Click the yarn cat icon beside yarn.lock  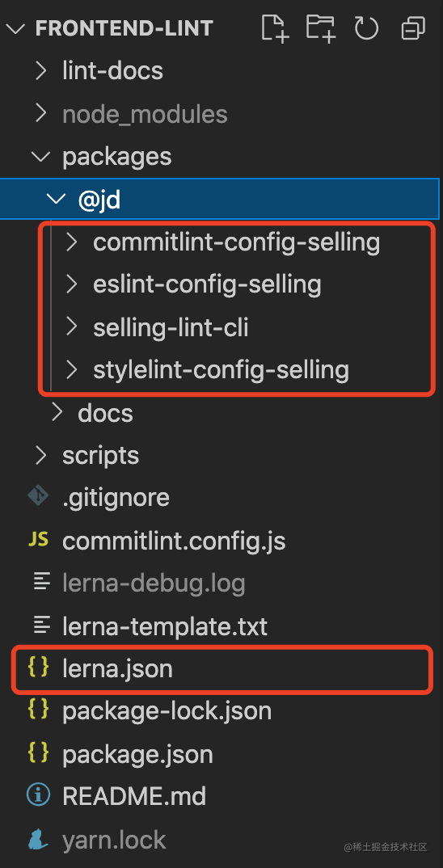coord(39,839)
